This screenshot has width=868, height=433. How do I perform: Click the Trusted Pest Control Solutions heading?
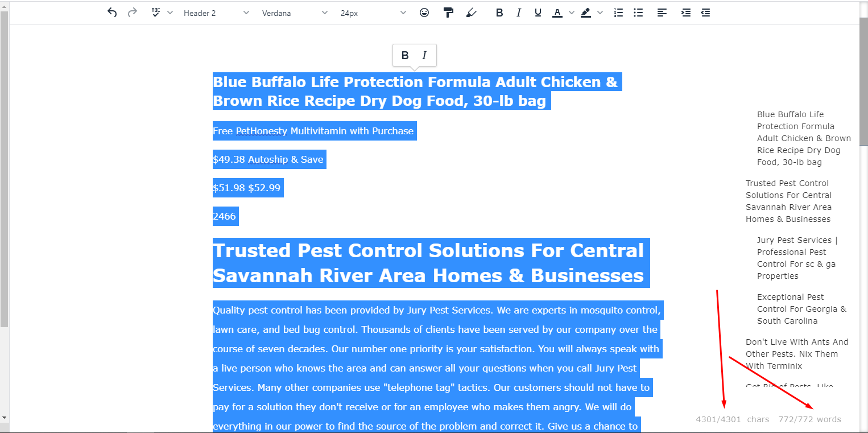pyautogui.click(x=430, y=263)
